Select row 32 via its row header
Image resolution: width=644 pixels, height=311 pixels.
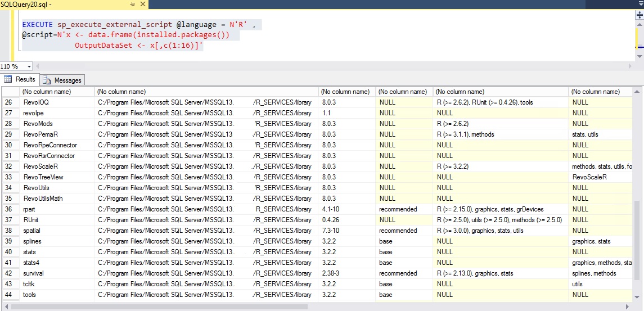pyautogui.click(x=10, y=166)
